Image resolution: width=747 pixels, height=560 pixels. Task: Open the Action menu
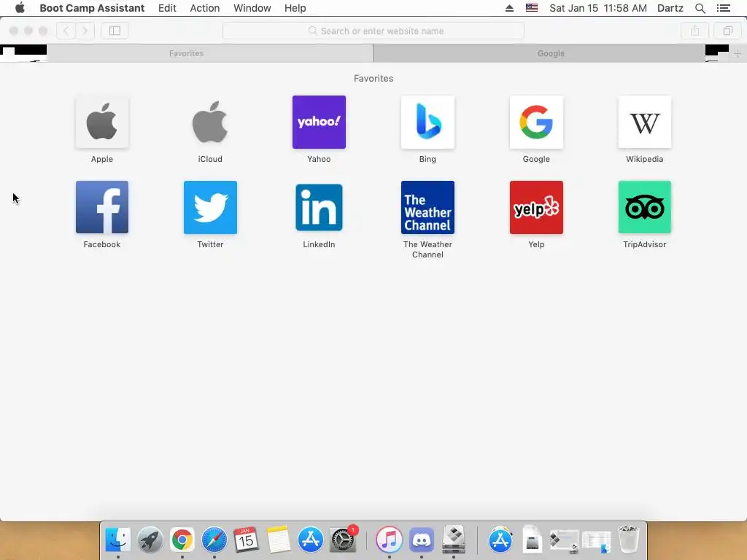(205, 8)
